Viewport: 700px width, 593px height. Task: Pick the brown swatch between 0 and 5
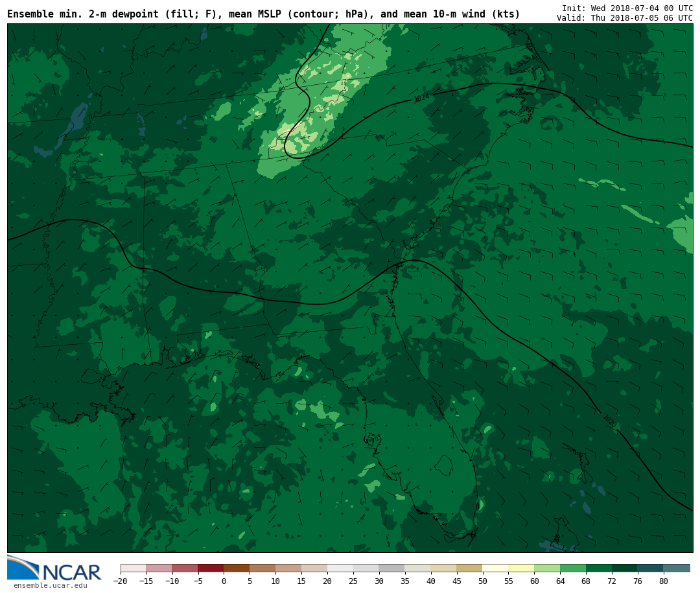237,568
